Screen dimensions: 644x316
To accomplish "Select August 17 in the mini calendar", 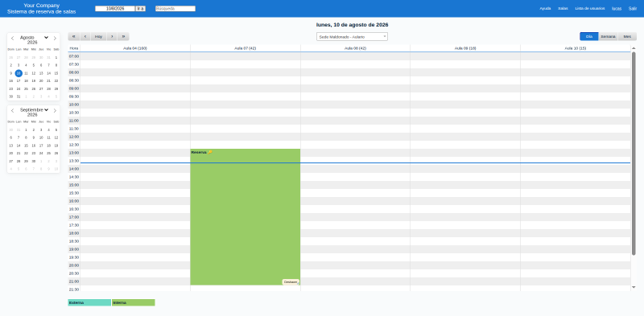I will [19, 81].
